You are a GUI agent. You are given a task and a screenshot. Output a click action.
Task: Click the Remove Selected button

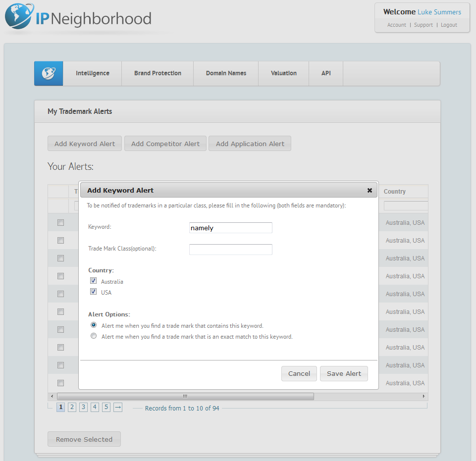[x=84, y=439]
